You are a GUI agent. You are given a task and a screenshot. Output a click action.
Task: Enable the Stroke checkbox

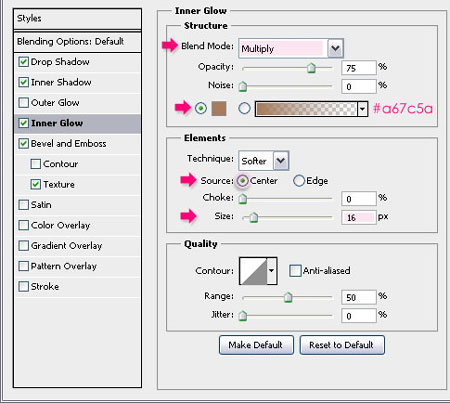pyautogui.click(x=23, y=286)
